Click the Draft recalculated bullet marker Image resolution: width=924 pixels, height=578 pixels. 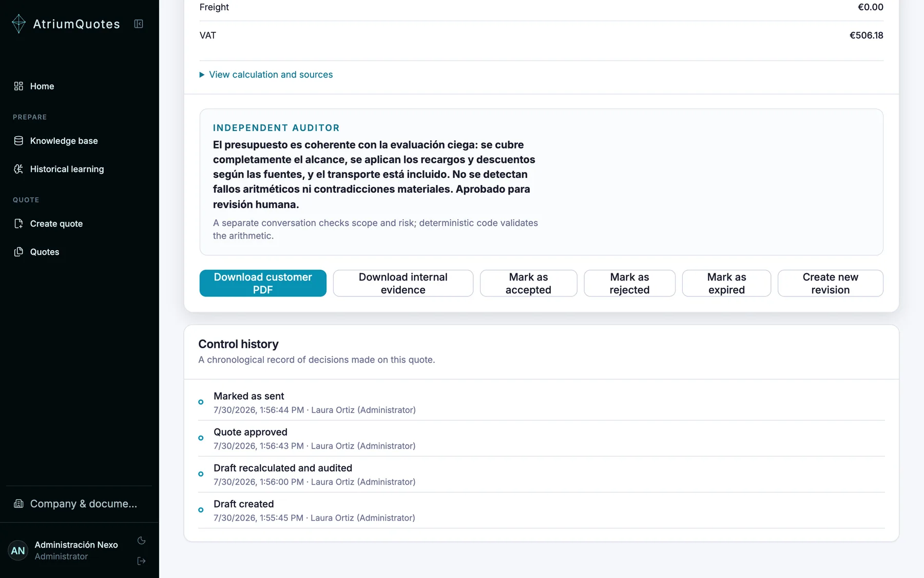(x=201, y=474)
